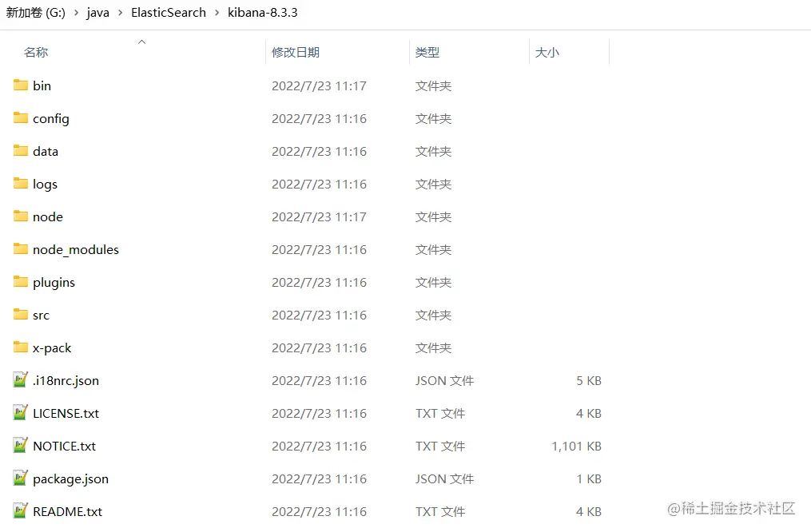Viewport: 811px width, 532px height.
Task: Click the NOTICE.txt file icon
Action: (20, 446)
